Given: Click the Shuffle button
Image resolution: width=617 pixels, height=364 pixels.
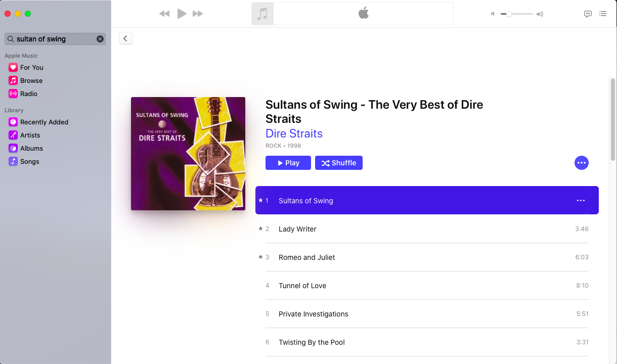Looking at the screenshot, I should [339, 163].
